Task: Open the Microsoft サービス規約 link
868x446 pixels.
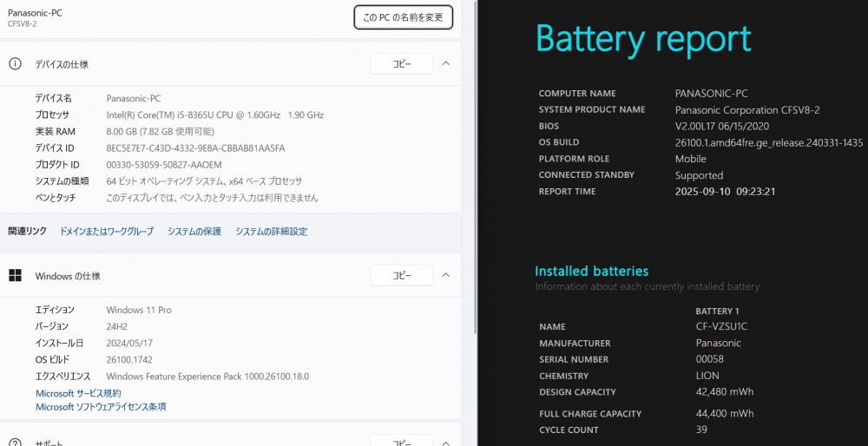Action: [78, 393]
